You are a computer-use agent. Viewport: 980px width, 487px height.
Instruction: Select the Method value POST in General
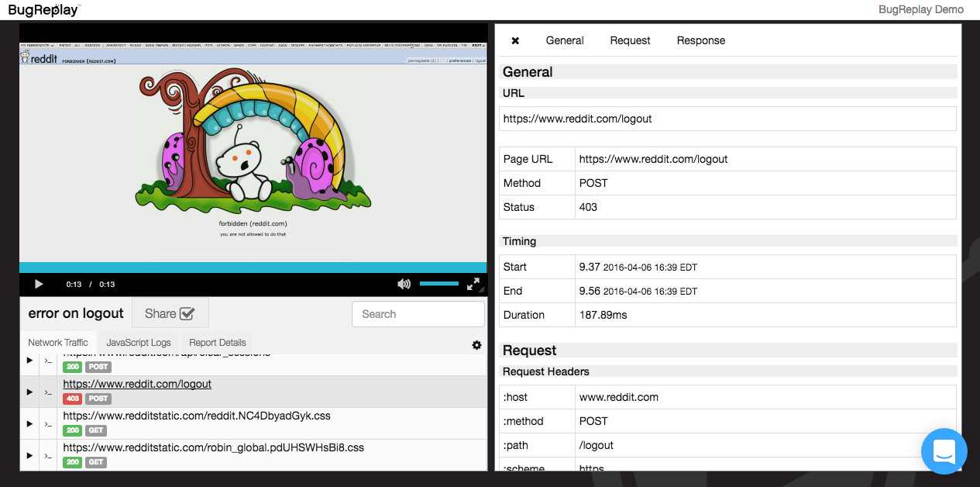click(765, 183)
